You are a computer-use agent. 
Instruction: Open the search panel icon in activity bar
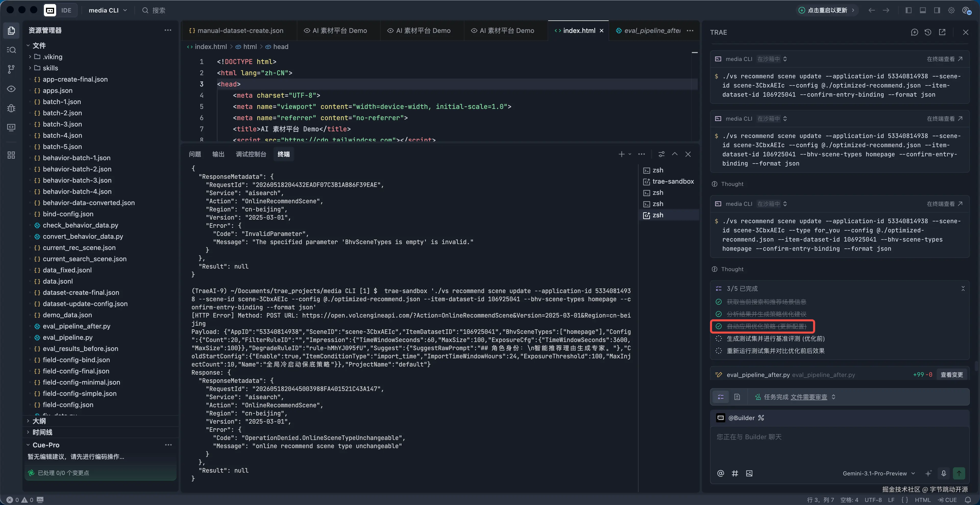11,50
